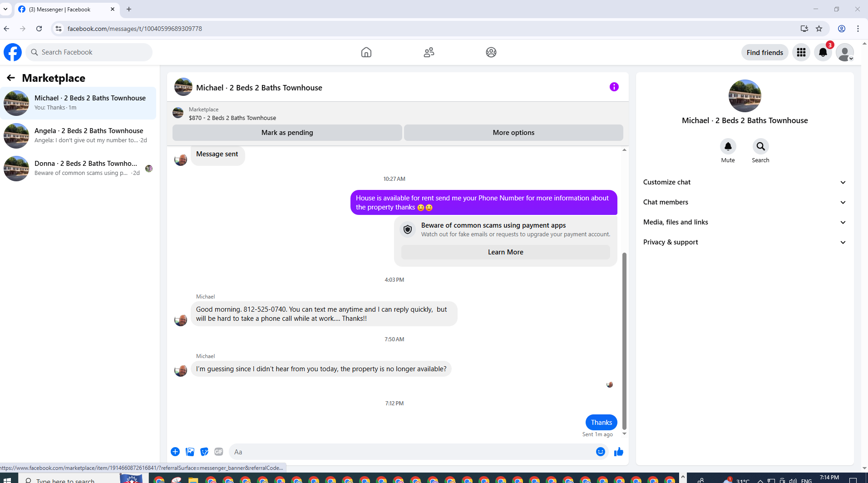Click the Find friends button
The width and height of the screenshot is (868, 483).
(x=765, y=52)
